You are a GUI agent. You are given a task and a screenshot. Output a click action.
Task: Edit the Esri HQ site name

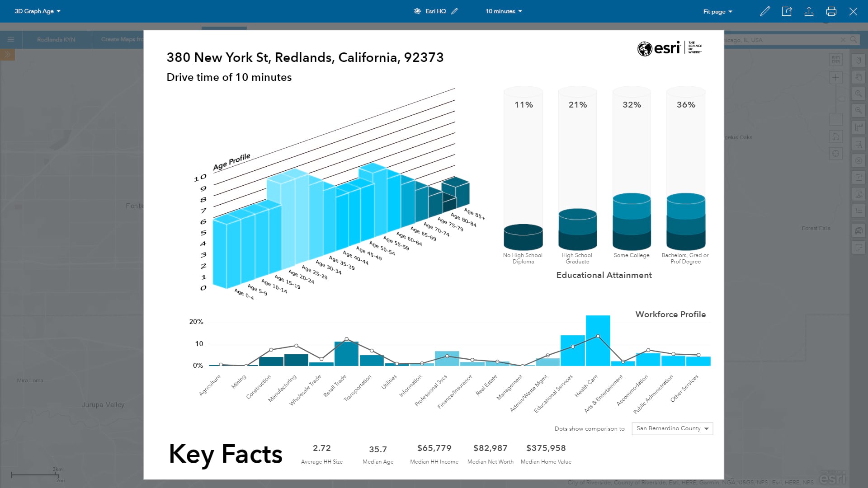coord(455,11)
